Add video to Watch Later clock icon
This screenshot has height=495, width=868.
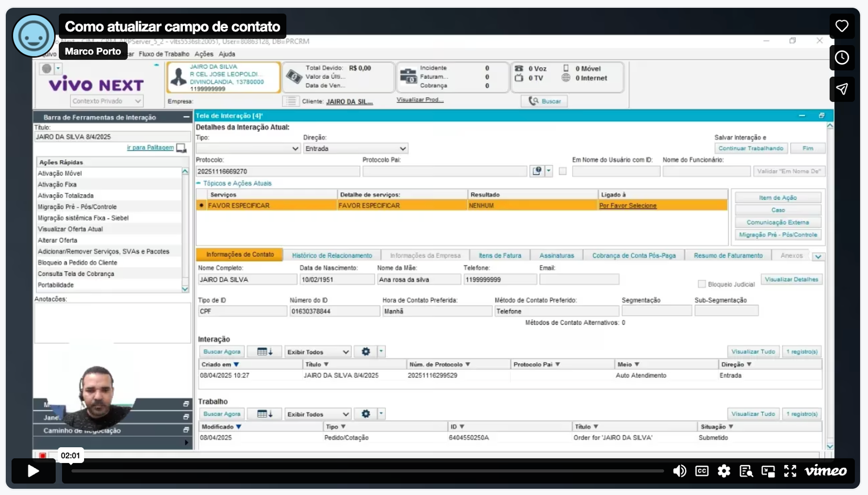point(841,58)
